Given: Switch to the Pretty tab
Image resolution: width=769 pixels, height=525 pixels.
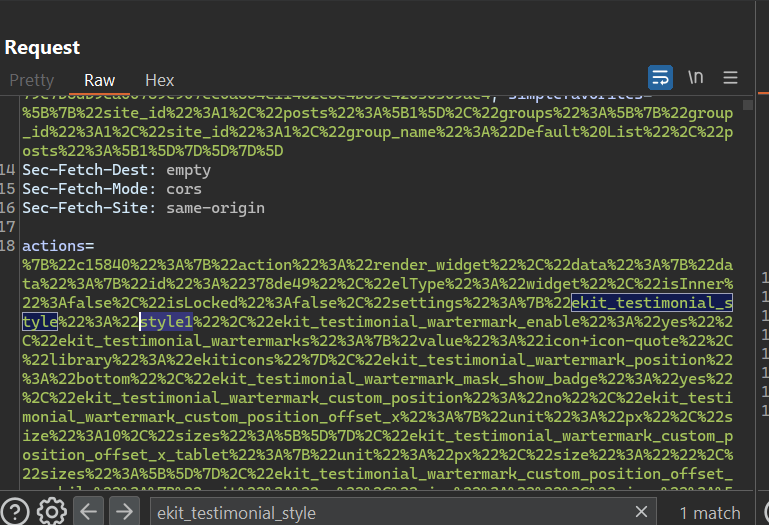Looking at the screenshot, I should [x=32, y=80].
